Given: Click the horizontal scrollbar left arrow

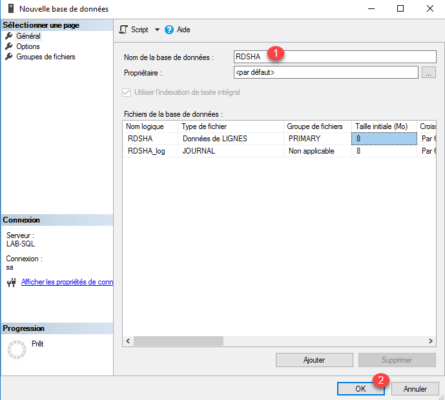Looking at the screenshot, I should pyautogui.click(x=128, y=341).
